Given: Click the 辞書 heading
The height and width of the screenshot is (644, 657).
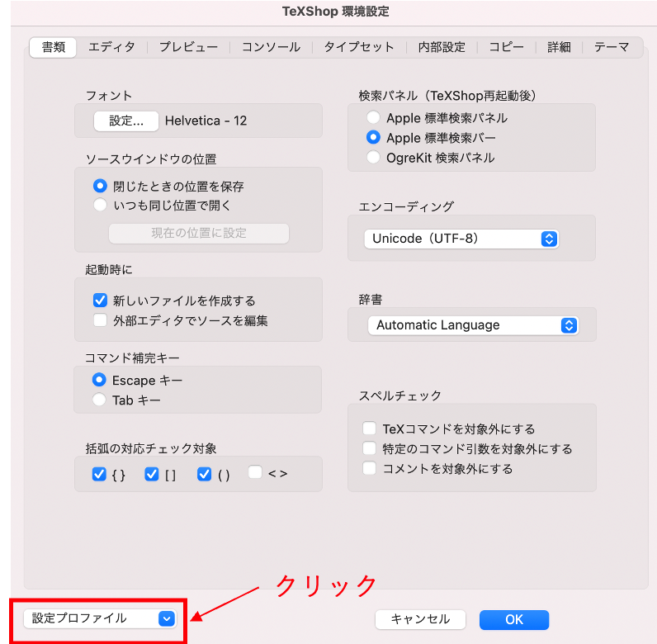Looking at the screenshot, I should [371, 300].
